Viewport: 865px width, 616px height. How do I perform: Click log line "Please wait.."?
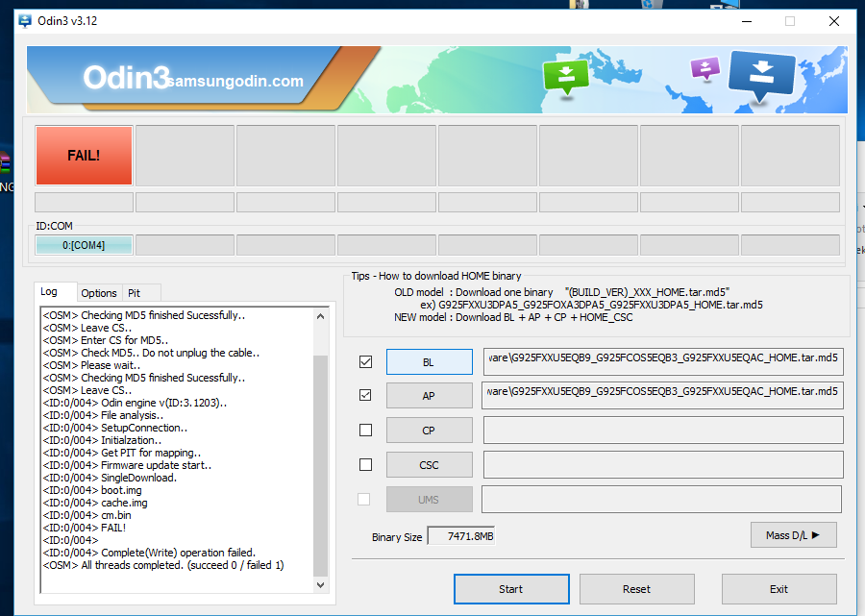[111, 365]
